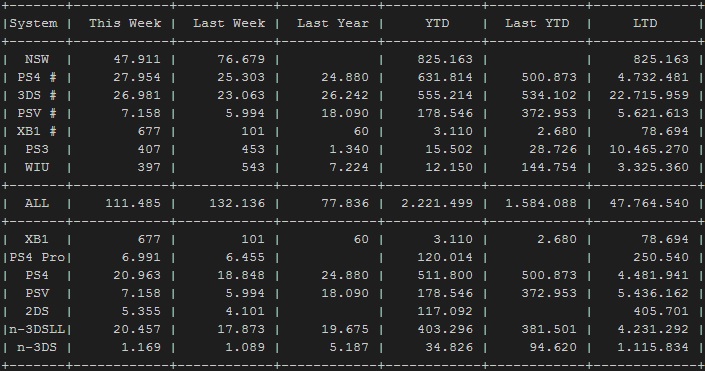Viewport: 705px width, 371px height.
Task: Select the ALL totals row label
Action: pos(37,203)
